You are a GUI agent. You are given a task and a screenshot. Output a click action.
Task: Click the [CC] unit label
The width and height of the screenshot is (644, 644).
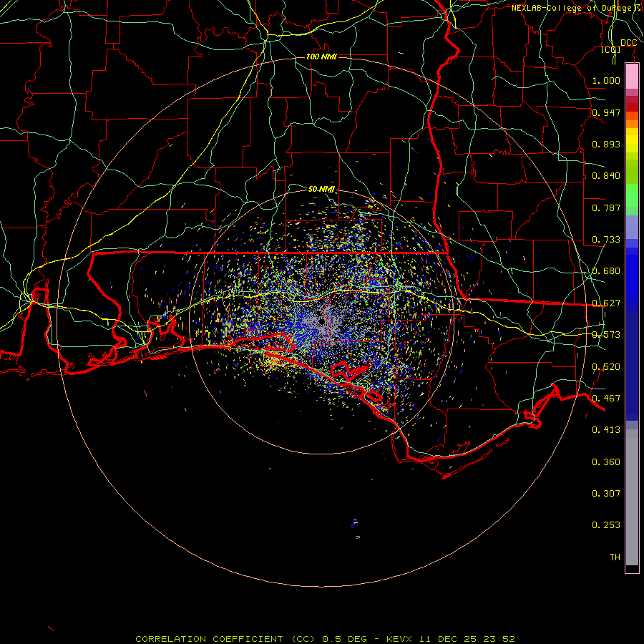[x=611, y=49]
